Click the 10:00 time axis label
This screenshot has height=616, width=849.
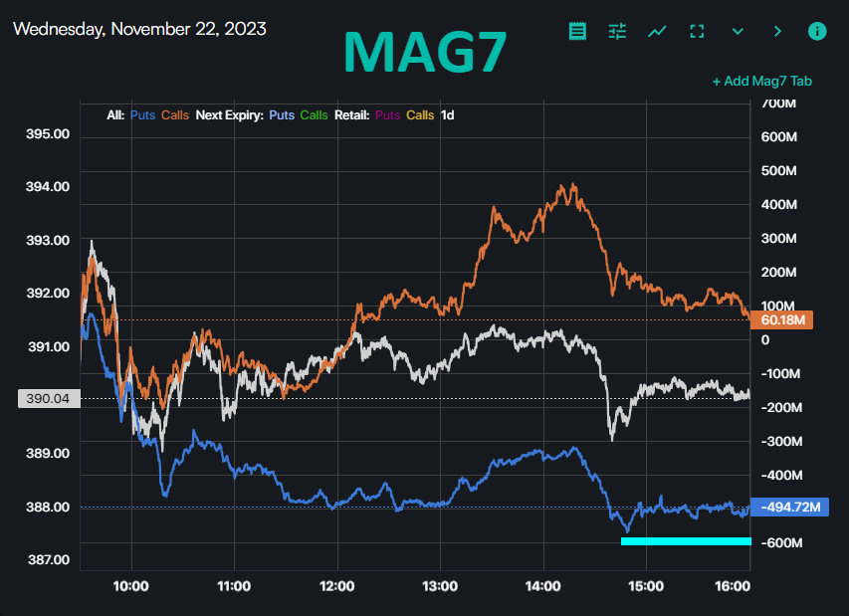click(130, 586)
